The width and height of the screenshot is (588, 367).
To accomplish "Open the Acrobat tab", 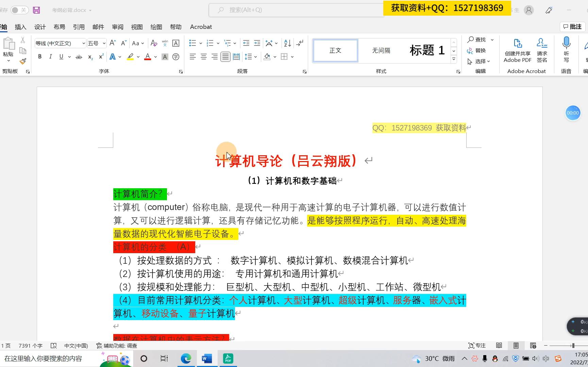I will (201, 27).
